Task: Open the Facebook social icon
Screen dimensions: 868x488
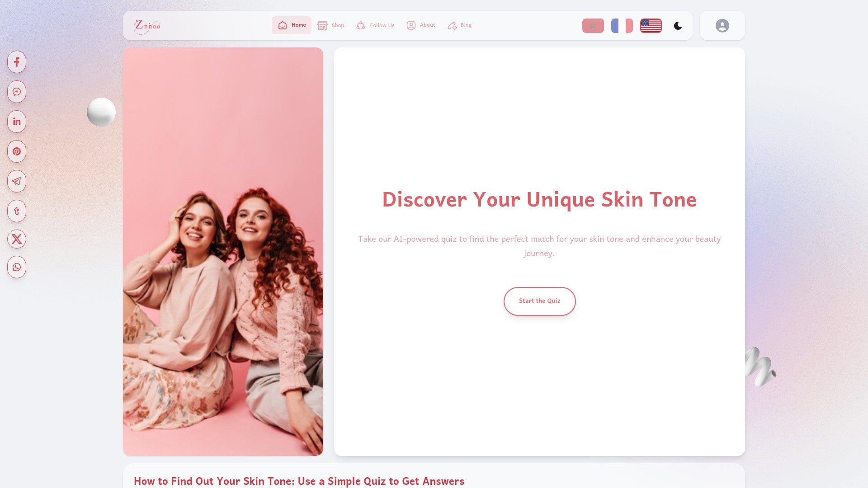Action: (17, 62)
